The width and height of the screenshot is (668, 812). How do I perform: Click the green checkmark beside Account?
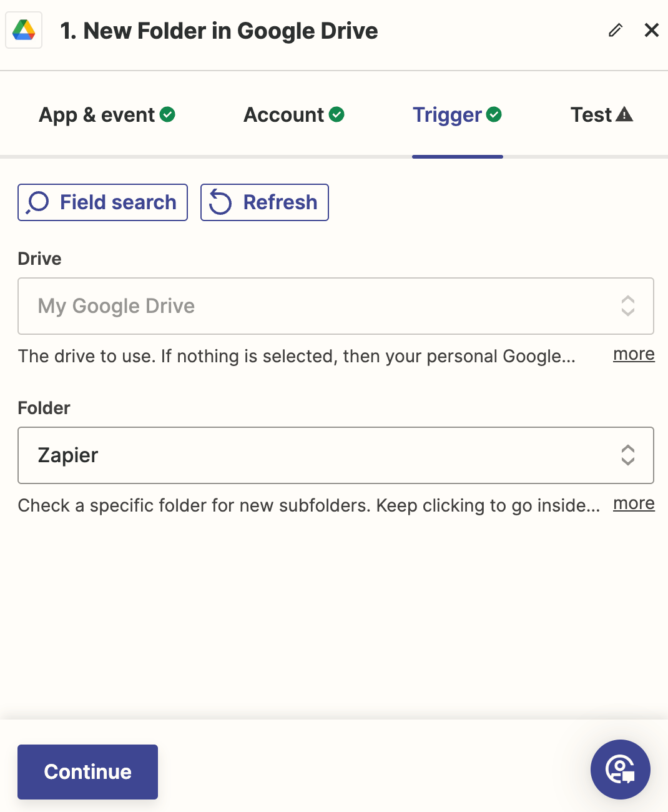point(336,114)
